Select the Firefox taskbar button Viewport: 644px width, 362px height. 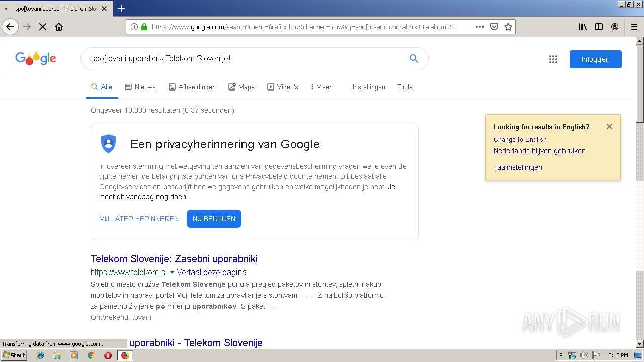tap(125, 355)
